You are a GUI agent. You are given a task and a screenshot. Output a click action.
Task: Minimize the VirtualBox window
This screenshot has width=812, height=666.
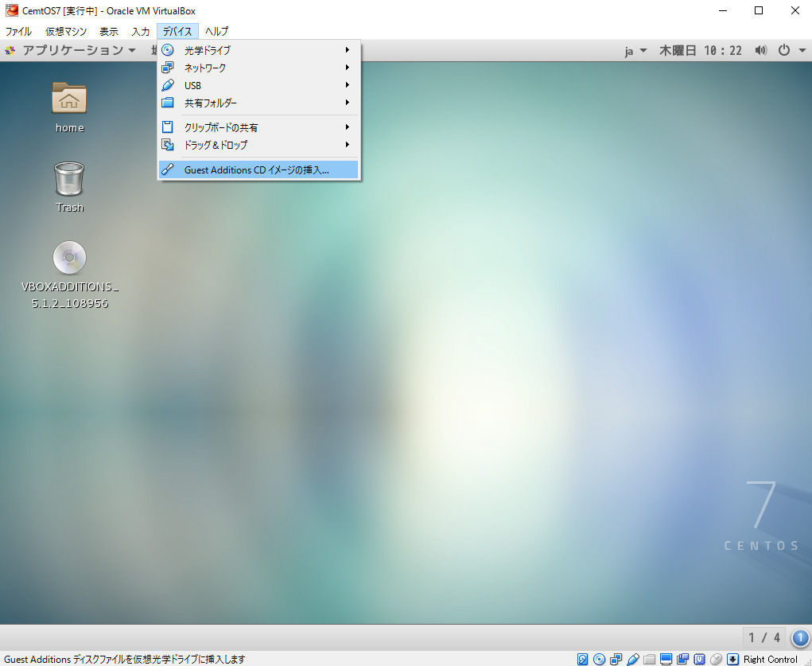724,10
